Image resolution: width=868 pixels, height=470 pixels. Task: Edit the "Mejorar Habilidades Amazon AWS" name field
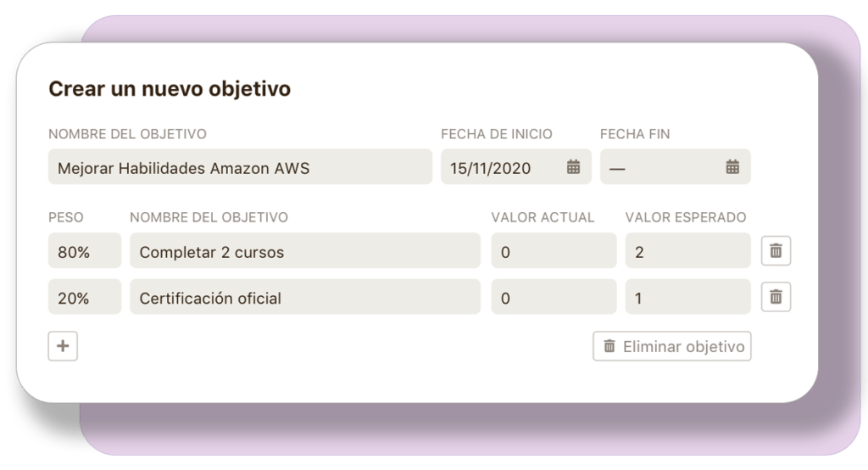click(x=240, y=167)
